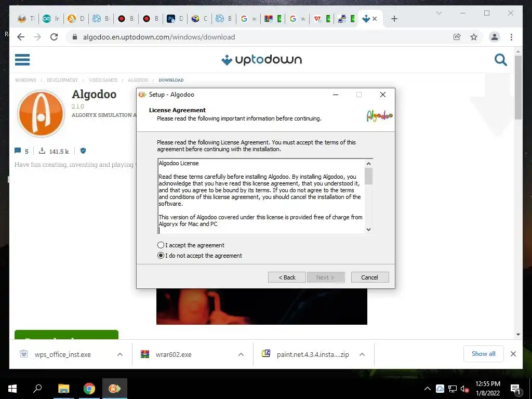The width and height of the screenshot is (532, 399).
Task: Click the comments icon showing 5
Action: point(18,151)
